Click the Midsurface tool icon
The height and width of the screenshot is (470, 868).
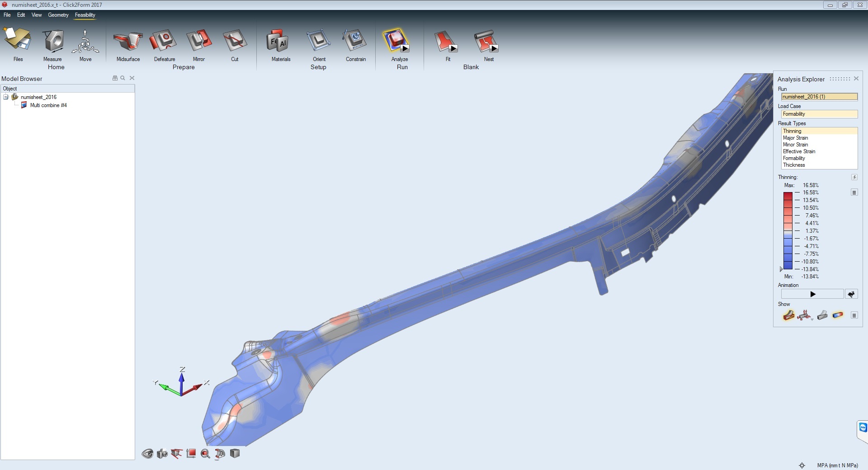(x=128, y=42)
